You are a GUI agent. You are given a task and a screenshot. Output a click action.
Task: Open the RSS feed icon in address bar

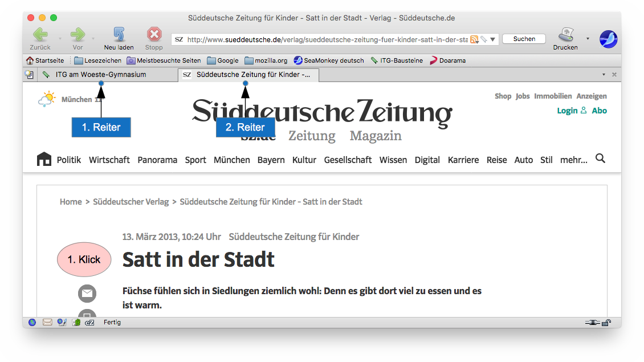click(474, 39)
